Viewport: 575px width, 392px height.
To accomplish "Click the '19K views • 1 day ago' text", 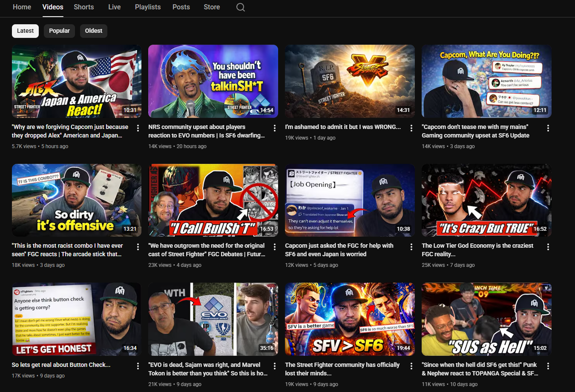I will pos(310,138).
